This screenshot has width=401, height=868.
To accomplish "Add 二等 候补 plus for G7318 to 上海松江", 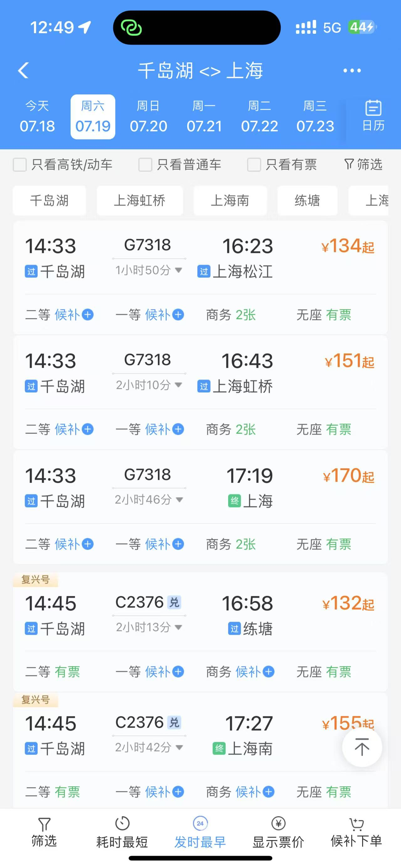I will 88,315.
